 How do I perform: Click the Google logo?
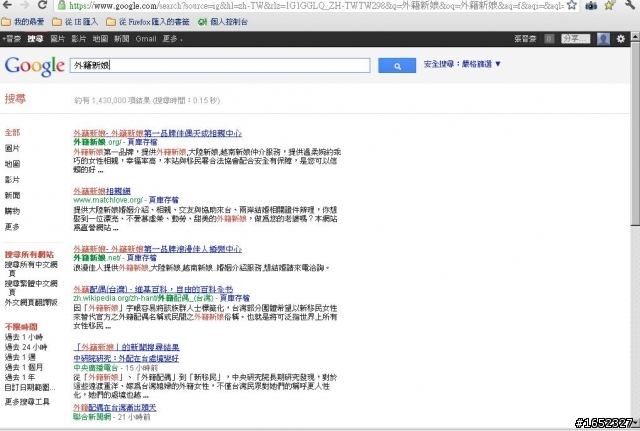point(35,66)
